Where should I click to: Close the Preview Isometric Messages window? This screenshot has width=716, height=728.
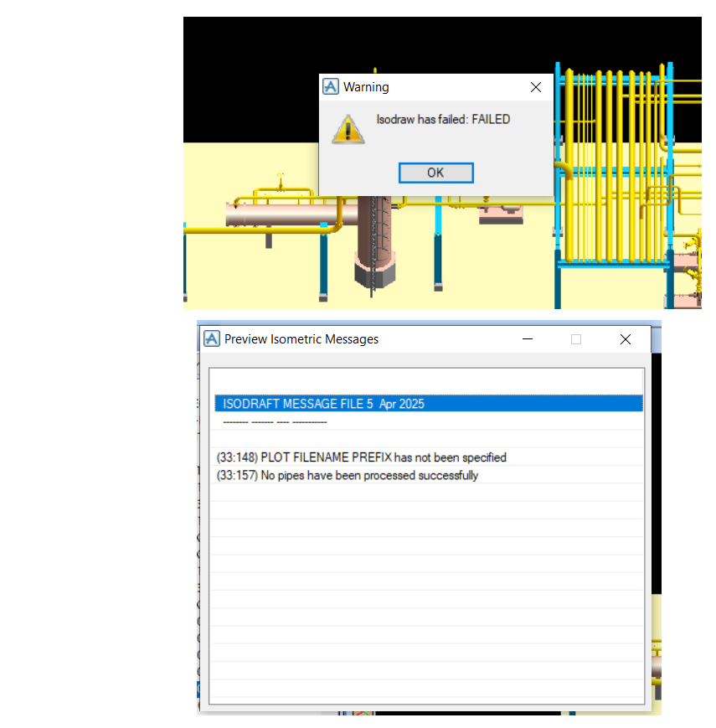pos(626,339)
